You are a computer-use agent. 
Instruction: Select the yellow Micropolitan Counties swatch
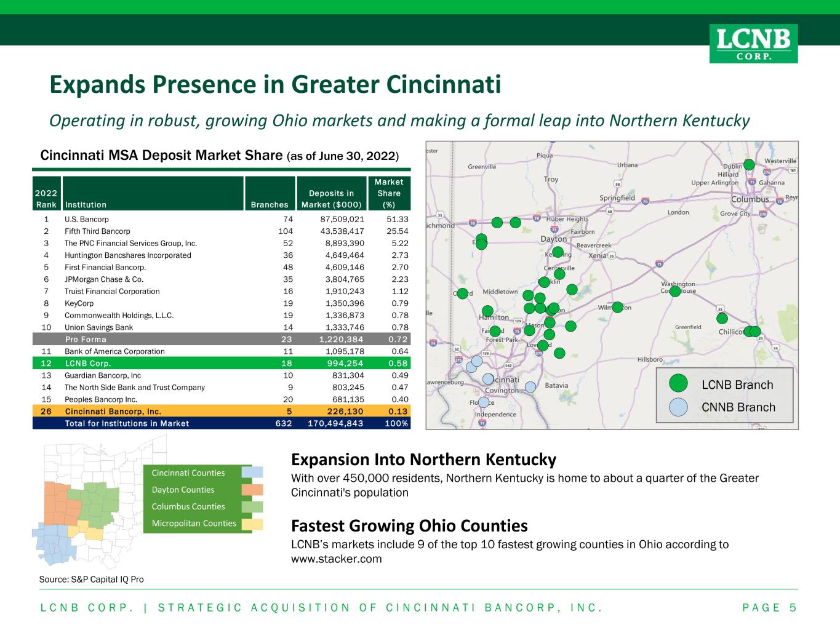coord(252,524)
